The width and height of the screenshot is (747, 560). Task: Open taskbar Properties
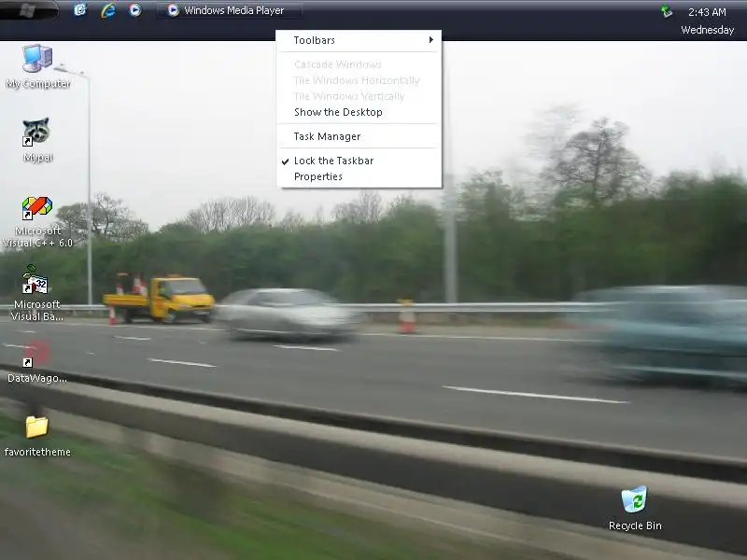[359, 176]
